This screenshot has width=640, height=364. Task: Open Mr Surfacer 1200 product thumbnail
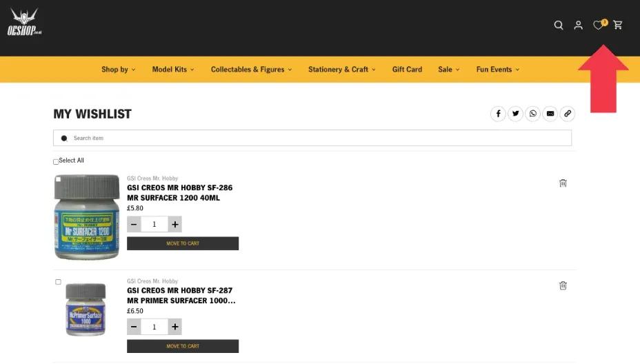click(x=87, y=217)
